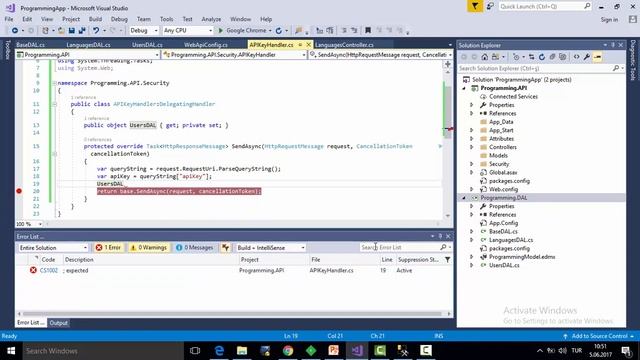Open File Explorer from the taskbar

click(x=242, y=351)
